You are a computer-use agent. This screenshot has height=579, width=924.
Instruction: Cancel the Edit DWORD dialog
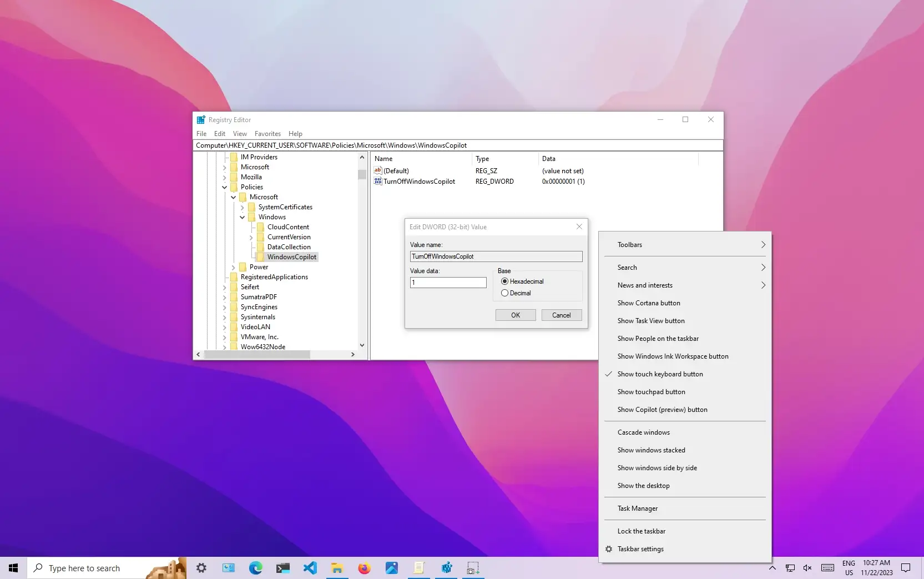pyautogui.click(x=561, y=315)
